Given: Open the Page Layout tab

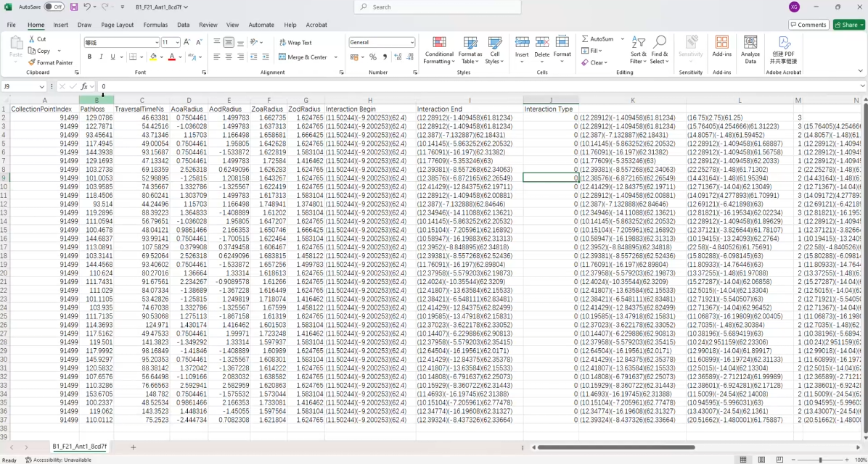Looking at the screenshot, I should 118,25.
